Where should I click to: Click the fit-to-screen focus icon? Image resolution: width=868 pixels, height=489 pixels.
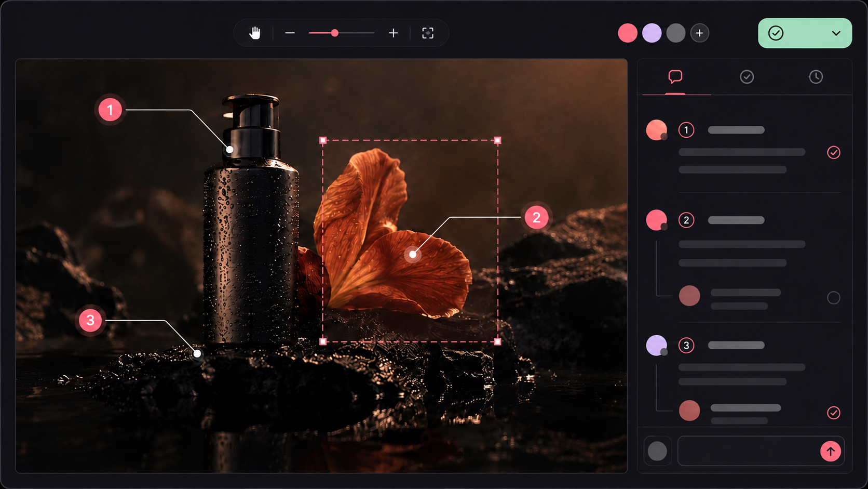[x=428, y=33]
